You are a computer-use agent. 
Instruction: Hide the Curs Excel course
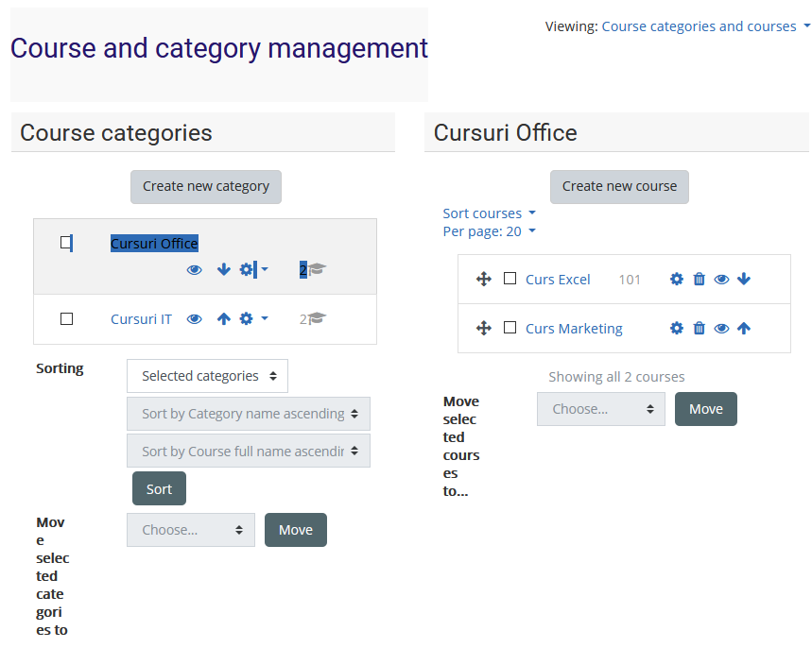click(721, 279)
